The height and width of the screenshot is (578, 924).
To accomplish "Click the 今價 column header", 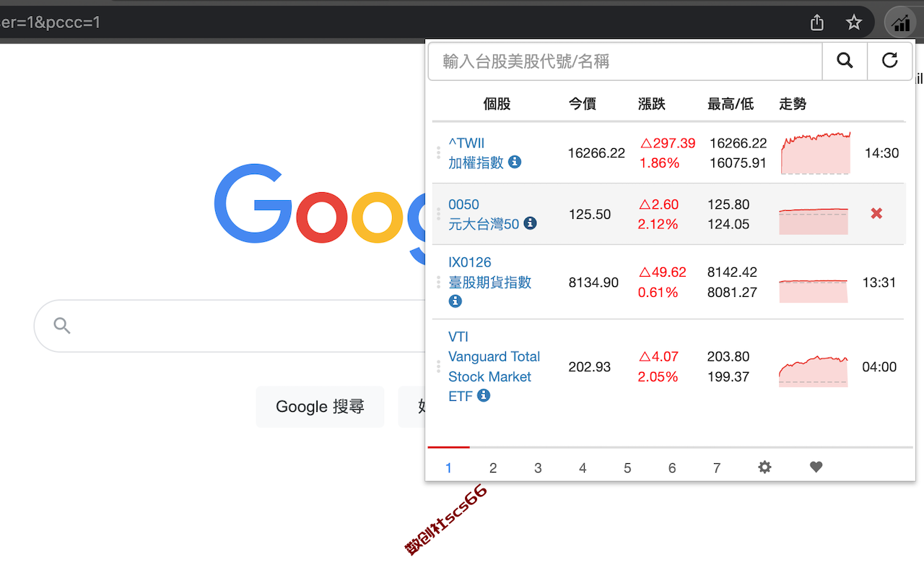I will [583, 104].
